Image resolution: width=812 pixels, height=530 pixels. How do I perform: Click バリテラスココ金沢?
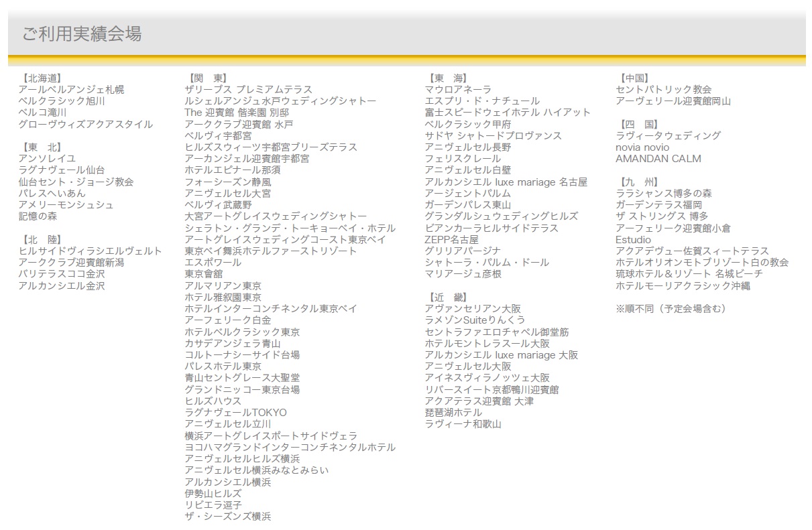pos(62,273)
